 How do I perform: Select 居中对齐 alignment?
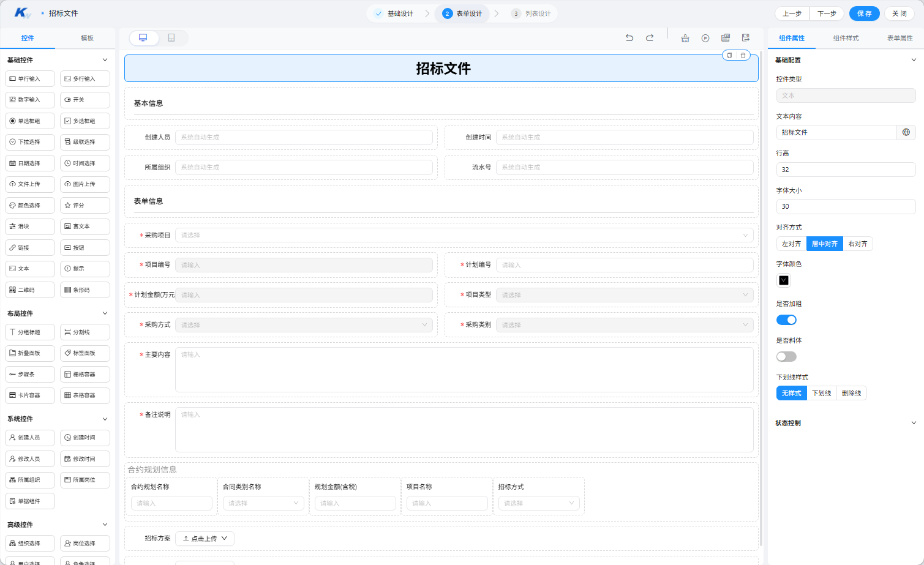click(x=825, y=244)
